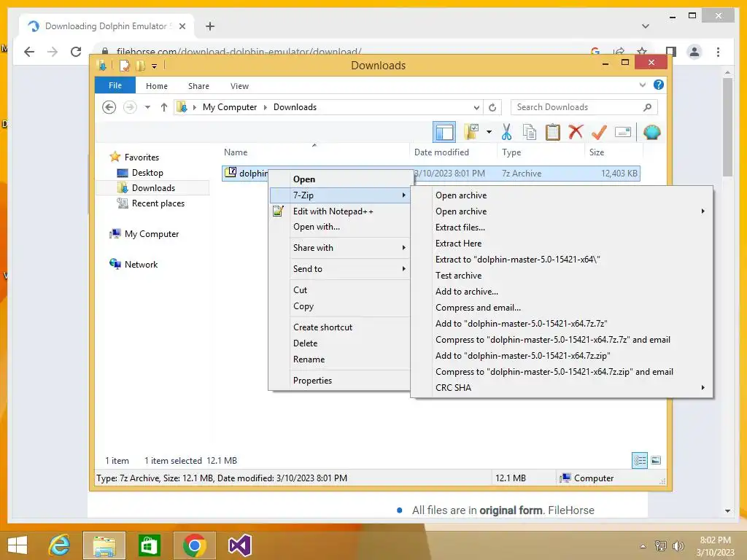Choose Open in the context menu
The height and width of the screenshot is (560, 747).
click(x=340, y=179)
